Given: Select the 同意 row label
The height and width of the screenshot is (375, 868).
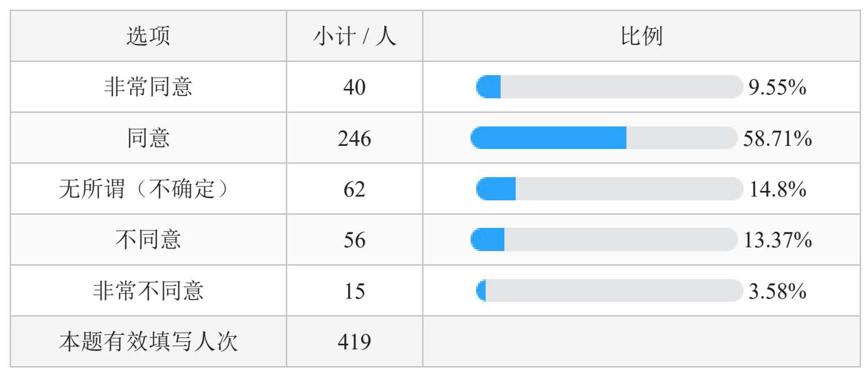Looking at the screenshot, I should click(148, 138).
